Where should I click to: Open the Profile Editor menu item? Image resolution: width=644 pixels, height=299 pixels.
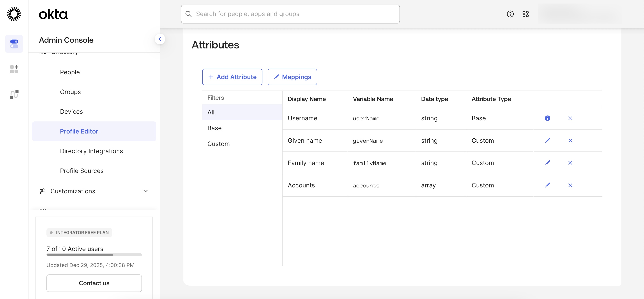click(79, 131)
